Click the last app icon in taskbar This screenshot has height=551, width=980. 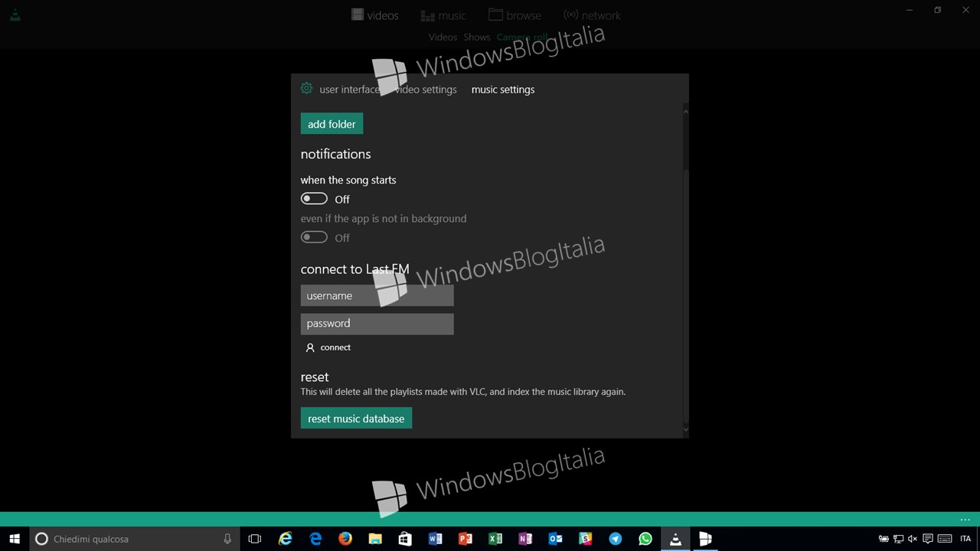(705, 539)
